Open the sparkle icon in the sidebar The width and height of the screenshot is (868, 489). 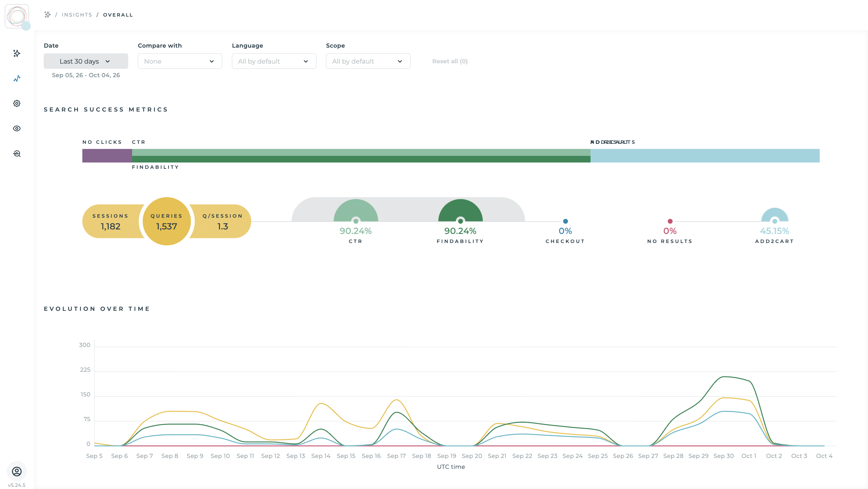(17, 53)
